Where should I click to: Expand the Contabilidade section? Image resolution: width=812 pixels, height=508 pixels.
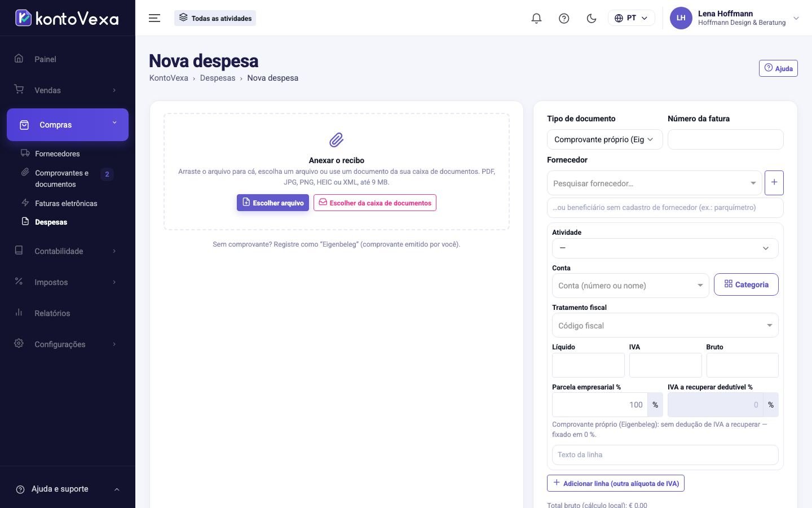point(68,251)
